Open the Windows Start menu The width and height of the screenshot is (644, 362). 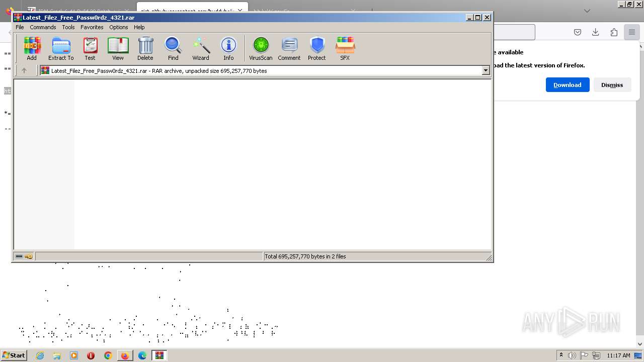coord(14,355)
